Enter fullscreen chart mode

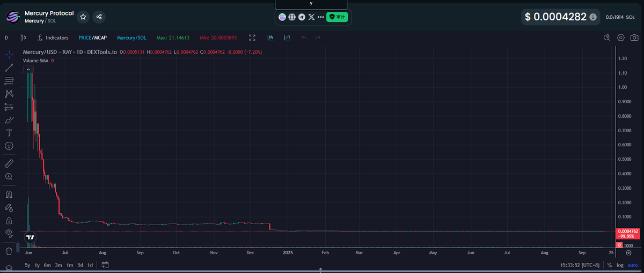(252, 38)
